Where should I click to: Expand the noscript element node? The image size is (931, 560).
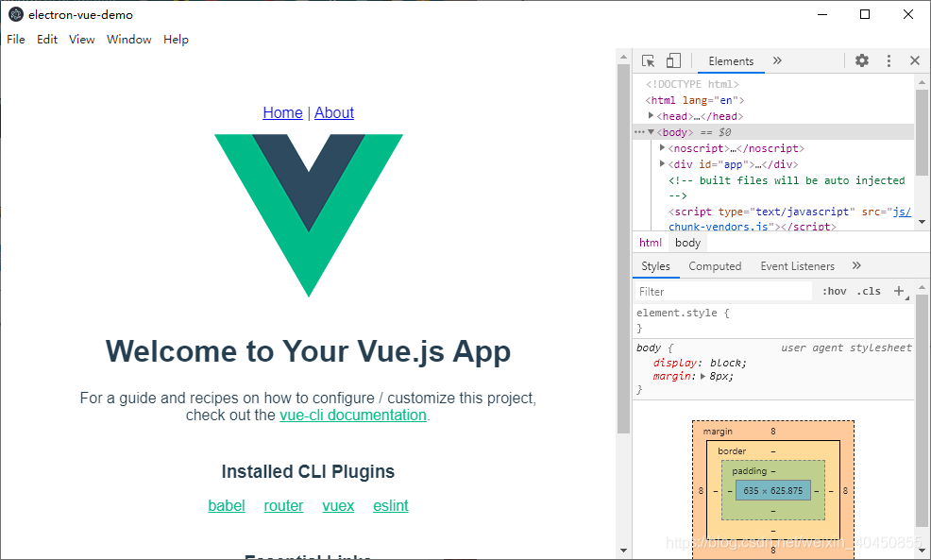[x=662, y=148]
